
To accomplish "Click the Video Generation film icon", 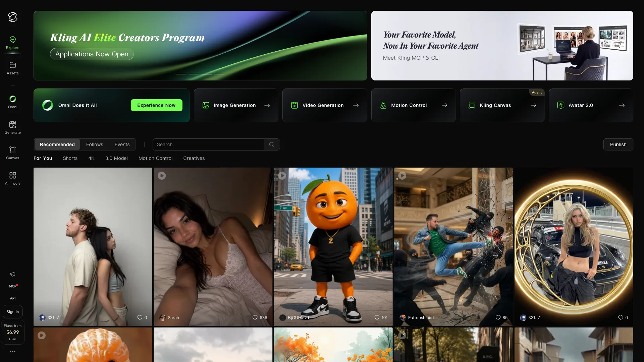I will click(294, 105).
